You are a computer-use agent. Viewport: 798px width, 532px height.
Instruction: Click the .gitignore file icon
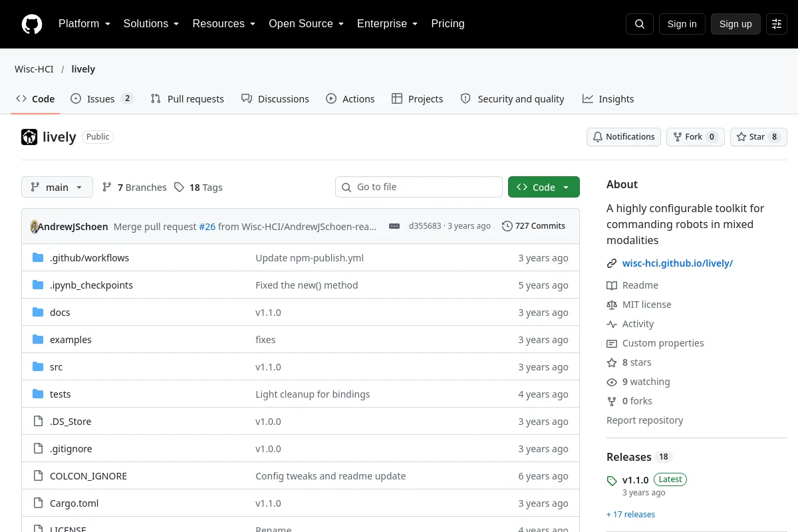point(38,449)
